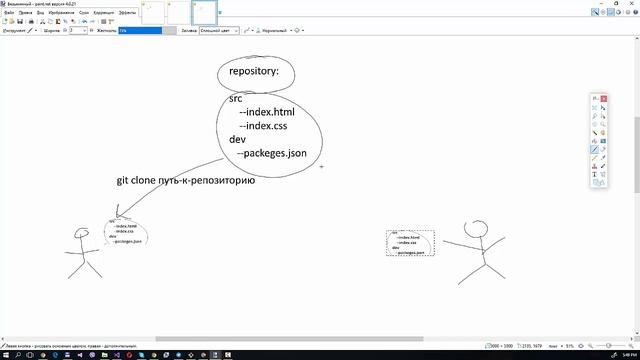Screen dimensions: 640x360
Task: Open the selection clipping mode dropdown
Action: 299,31
